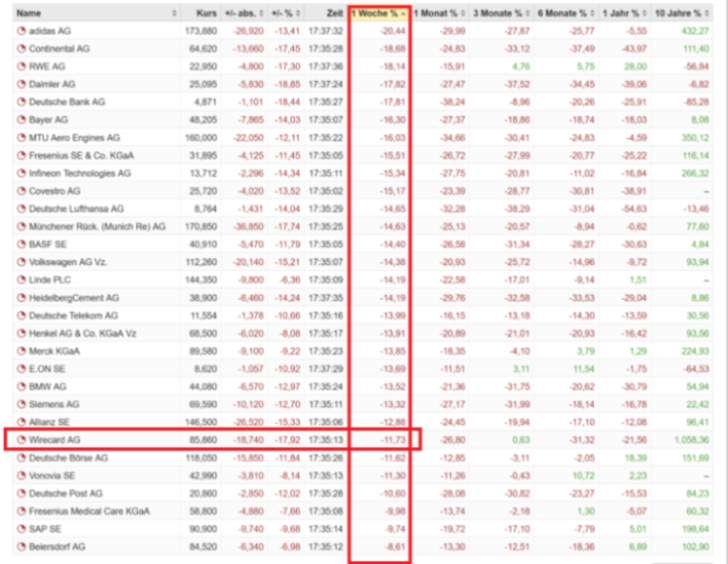Sort by the 6 Monate % column header

click(565, 13)
